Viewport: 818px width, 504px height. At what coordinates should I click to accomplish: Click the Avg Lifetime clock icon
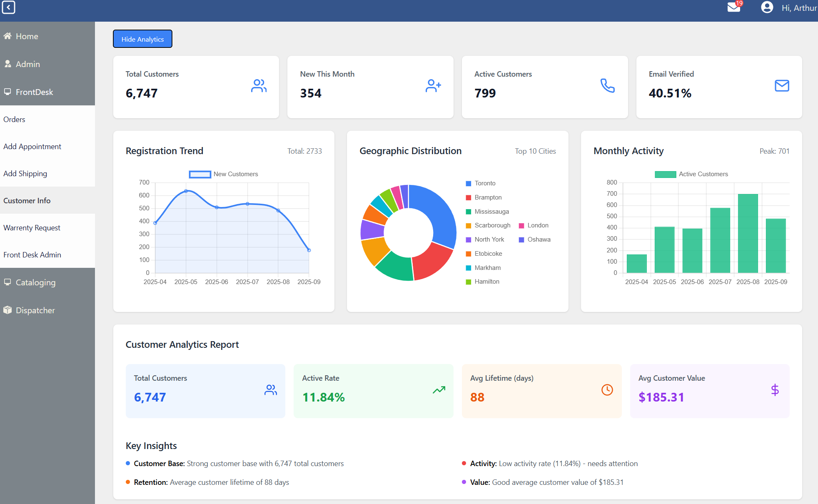coord(607,390)
